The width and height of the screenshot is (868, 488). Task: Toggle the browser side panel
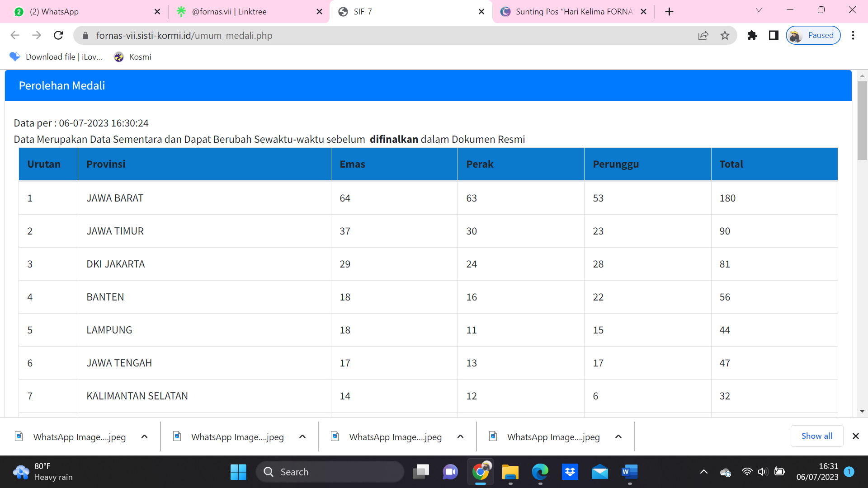774,35
